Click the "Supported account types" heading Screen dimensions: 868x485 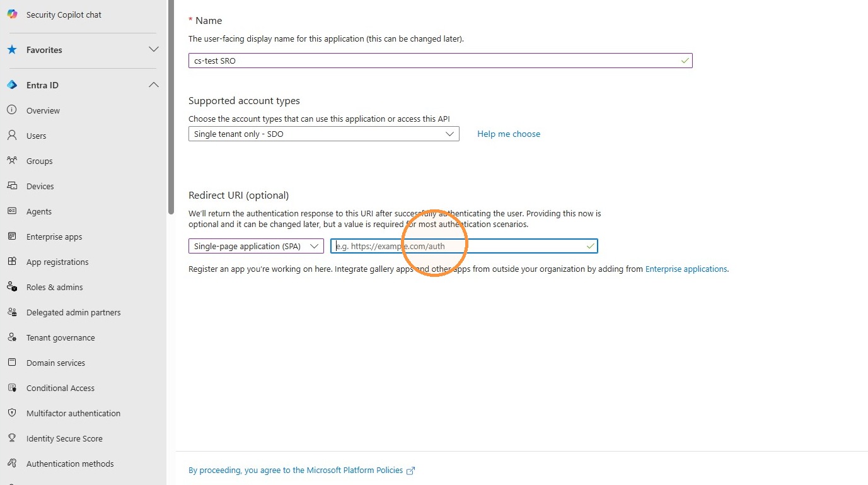pos(244,101)
